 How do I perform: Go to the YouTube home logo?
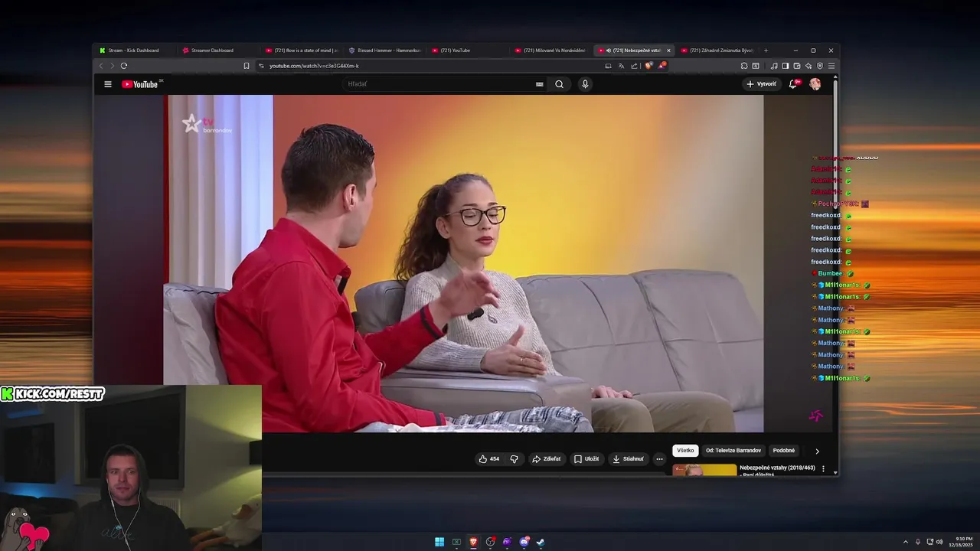pos(141,84)
